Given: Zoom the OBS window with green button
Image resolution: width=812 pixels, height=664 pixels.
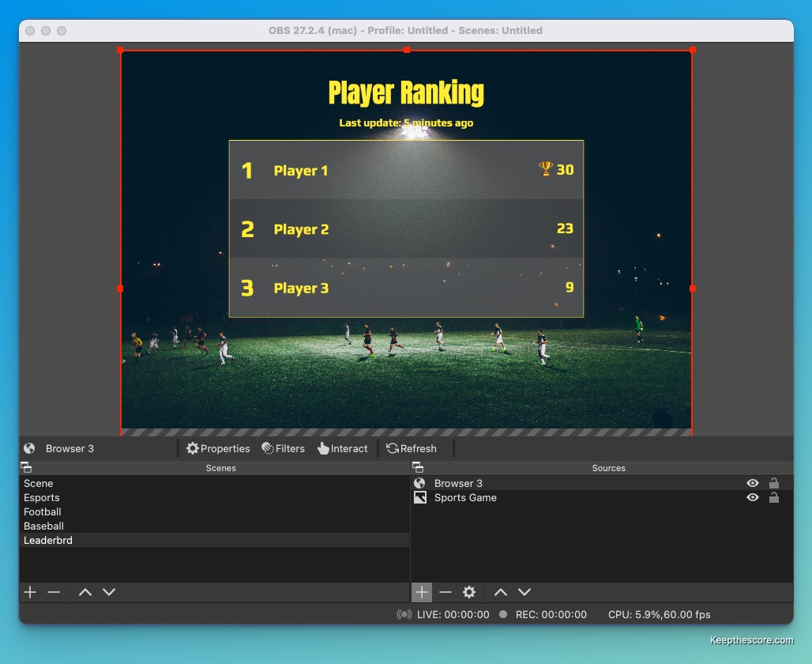Looking at the screenshot, I should 62,31.
